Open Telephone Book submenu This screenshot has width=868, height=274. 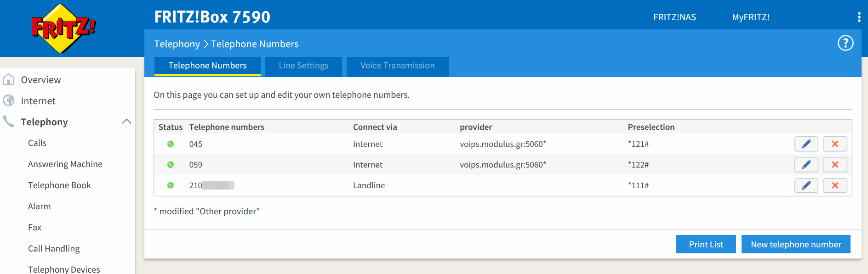[59, 185]
